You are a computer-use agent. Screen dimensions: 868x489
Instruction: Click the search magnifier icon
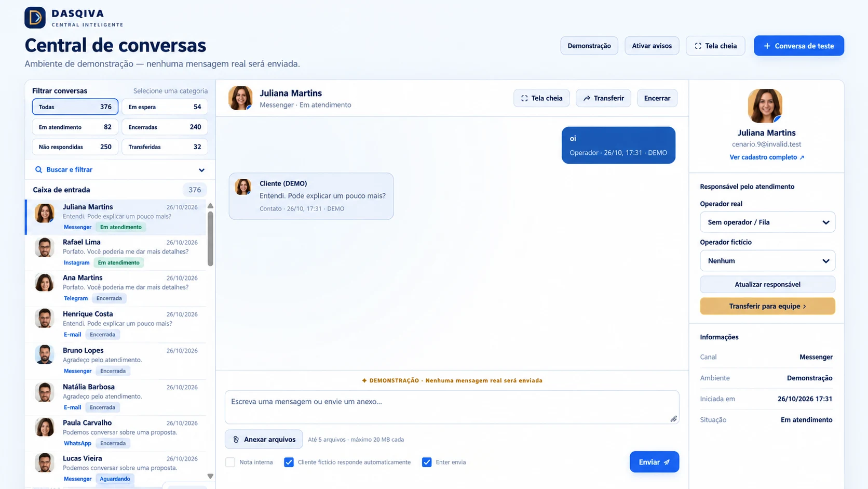coord(38,169)
